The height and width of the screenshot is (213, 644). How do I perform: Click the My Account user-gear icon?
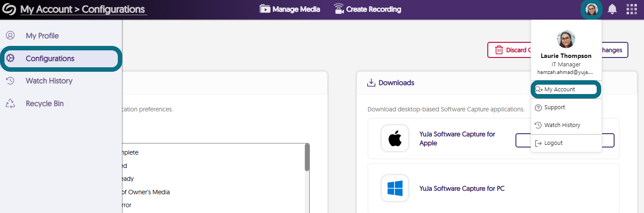tap(539, 90)
